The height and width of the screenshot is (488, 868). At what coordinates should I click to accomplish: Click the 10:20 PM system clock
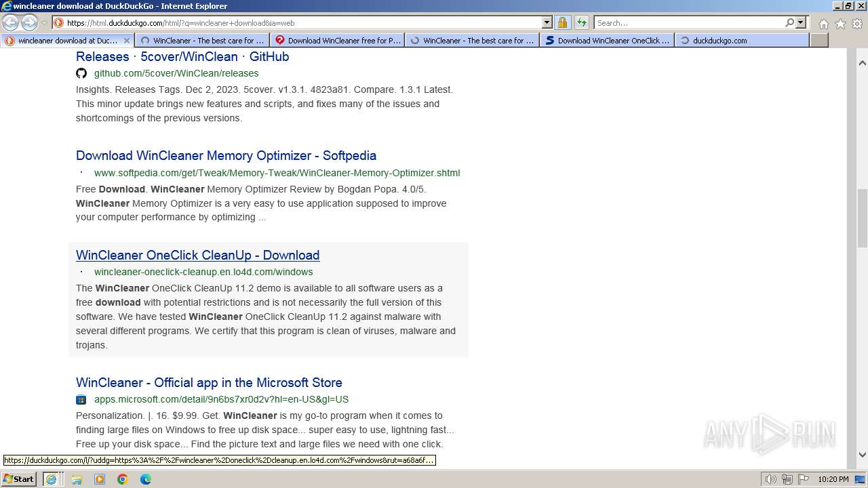(x=833, y=479)
